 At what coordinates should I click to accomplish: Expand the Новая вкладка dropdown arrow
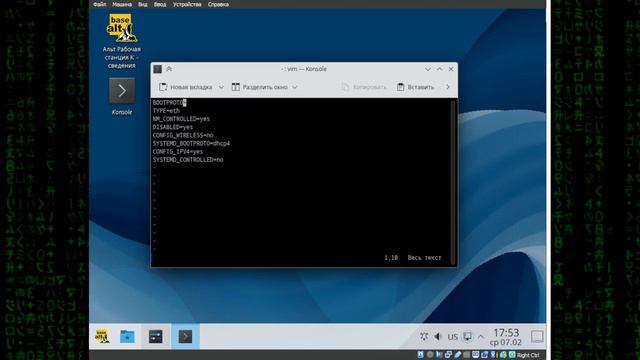[221, 87]
